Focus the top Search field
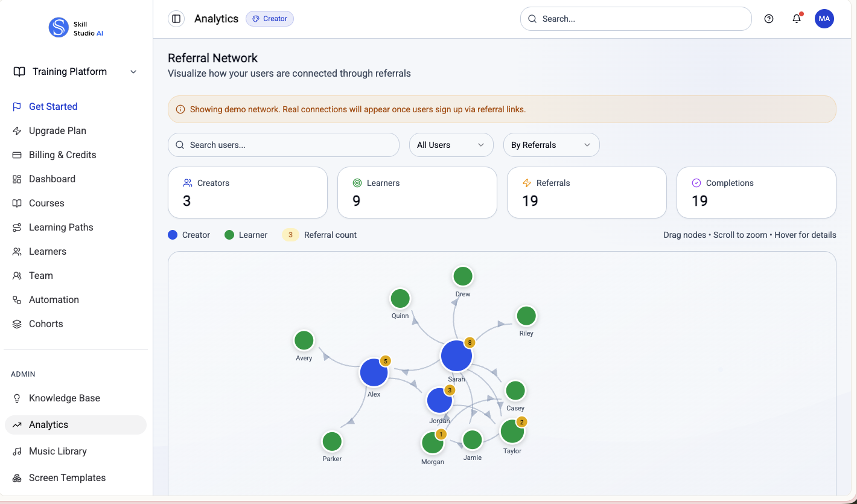Viewport: 857px width, 504px height. click(x=636, y=19)
